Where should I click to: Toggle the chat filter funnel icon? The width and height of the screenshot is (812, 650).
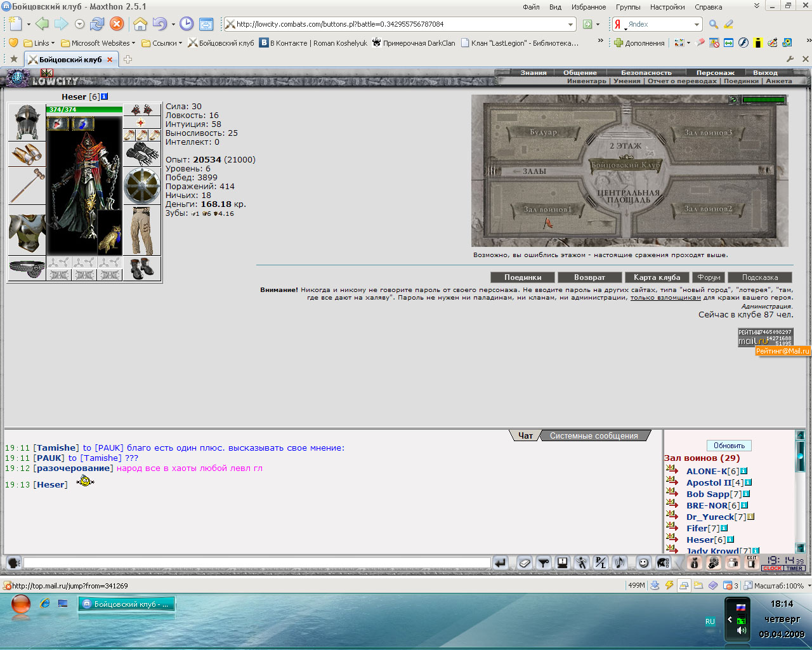544,563
